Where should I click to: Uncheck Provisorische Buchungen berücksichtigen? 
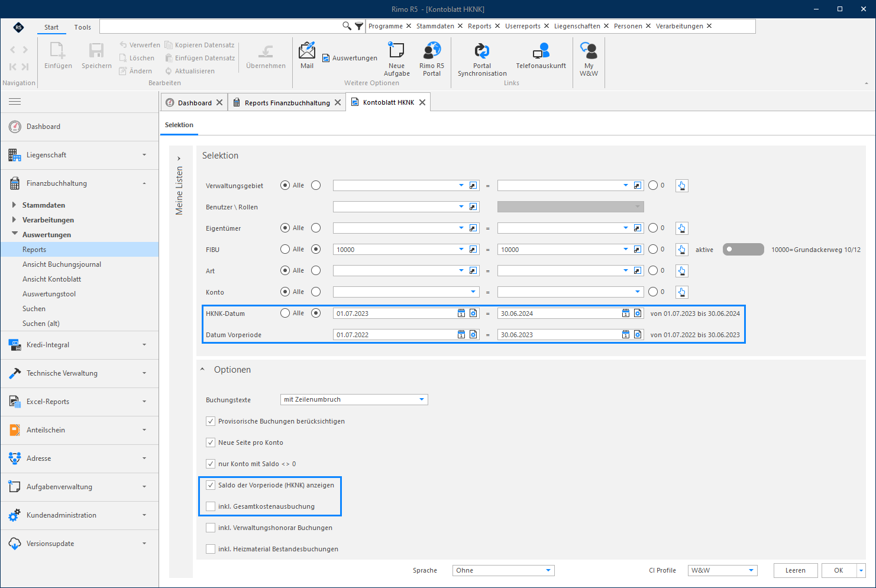pos(211,421)
